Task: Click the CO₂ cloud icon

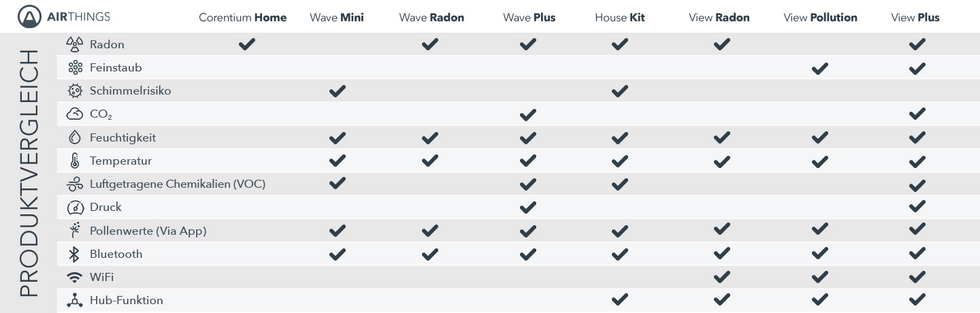Action: (74, 114)
